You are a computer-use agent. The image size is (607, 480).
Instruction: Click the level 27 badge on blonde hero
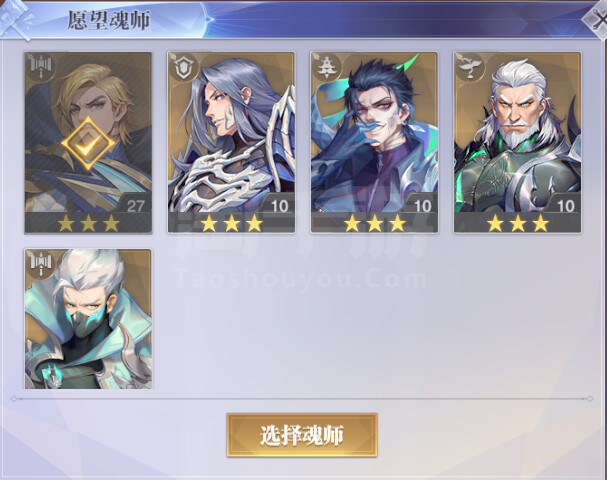point(135,205)
